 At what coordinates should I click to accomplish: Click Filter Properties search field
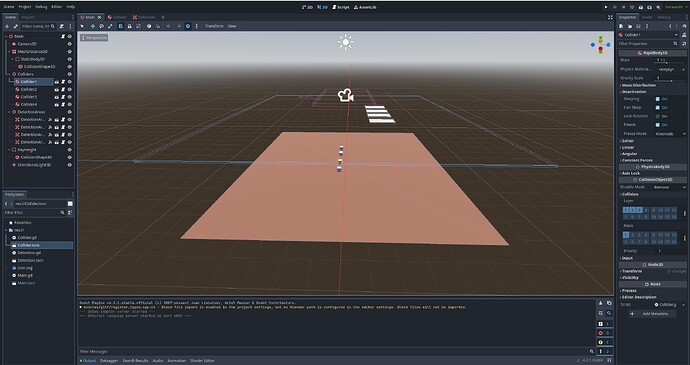click(649, 44)
